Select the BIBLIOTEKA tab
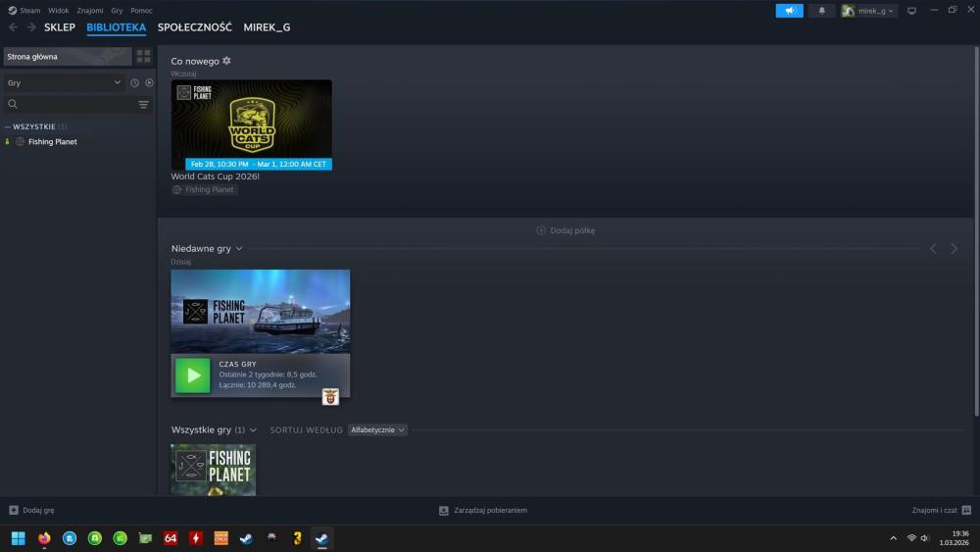 [x=117, y=27]
